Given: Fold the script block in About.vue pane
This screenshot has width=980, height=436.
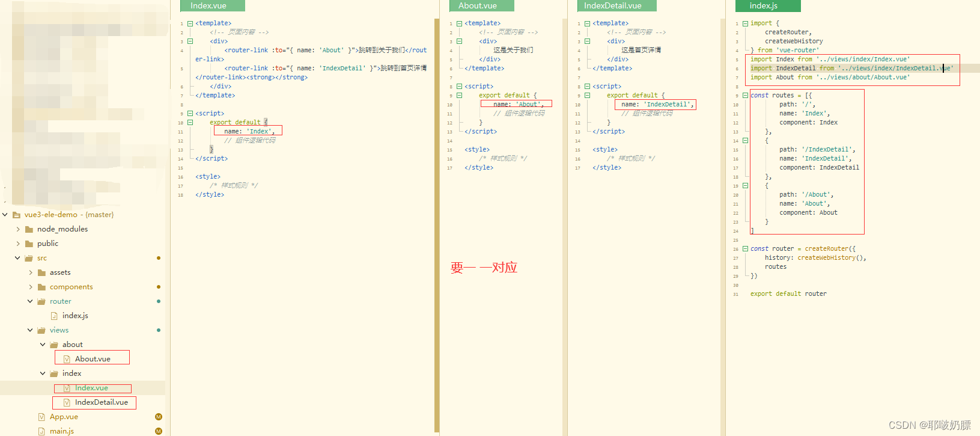Looking at the screenshot, I should click(459, 86).
